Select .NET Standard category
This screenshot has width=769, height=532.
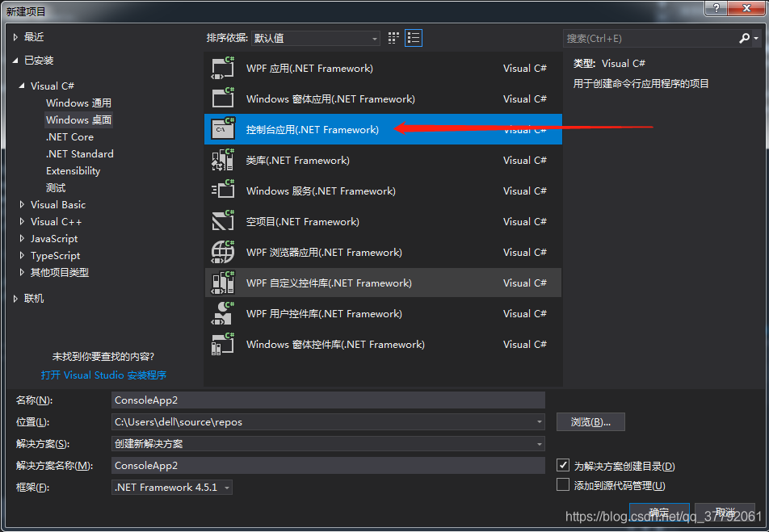click(x=79, y=154)
